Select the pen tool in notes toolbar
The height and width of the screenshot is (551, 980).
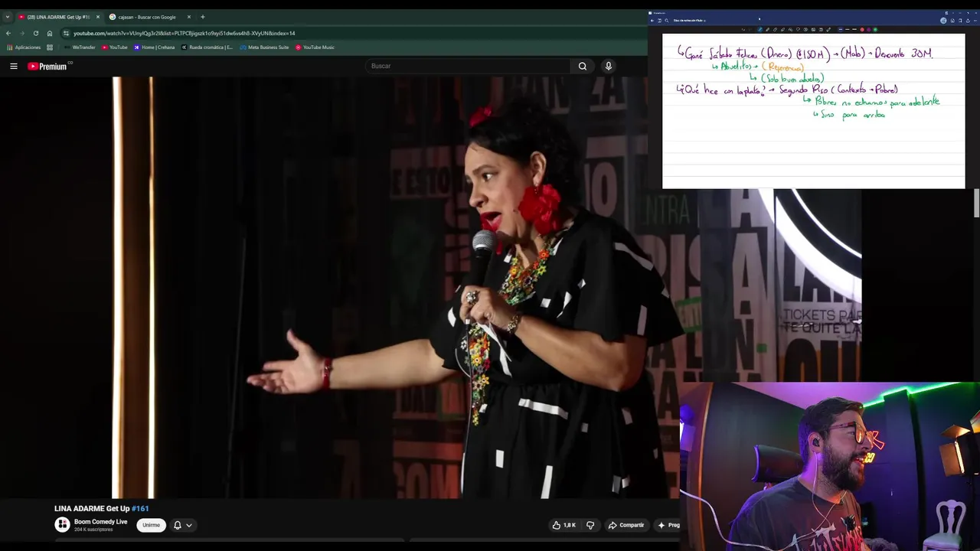click(x=760, y=30)
